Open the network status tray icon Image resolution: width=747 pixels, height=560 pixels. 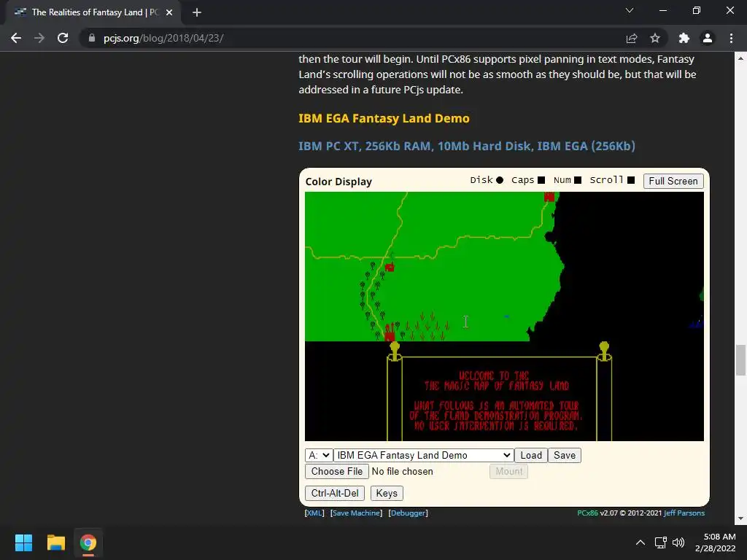click(660, 542)
